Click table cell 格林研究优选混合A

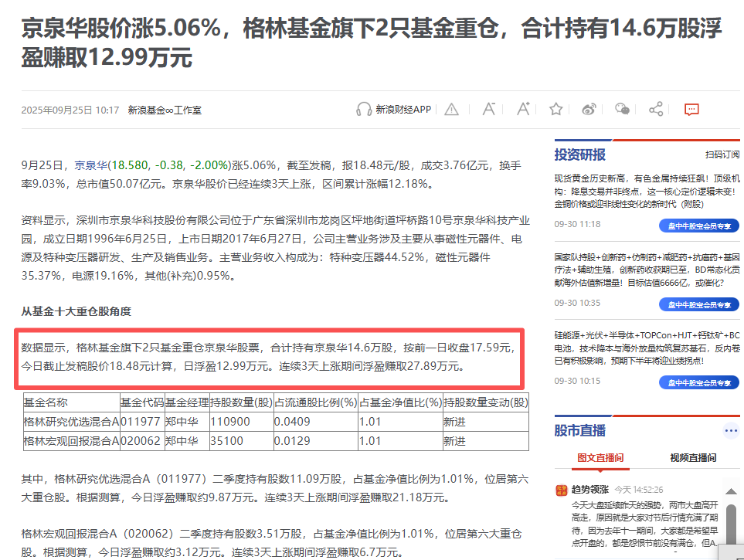click(x=71, y=422)
